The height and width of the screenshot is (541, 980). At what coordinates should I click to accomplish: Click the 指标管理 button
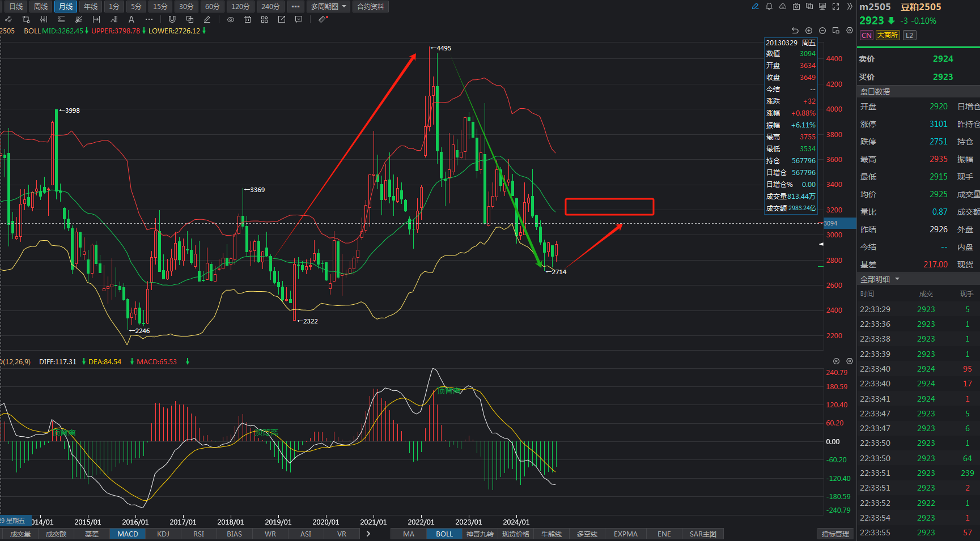point(835,534)
